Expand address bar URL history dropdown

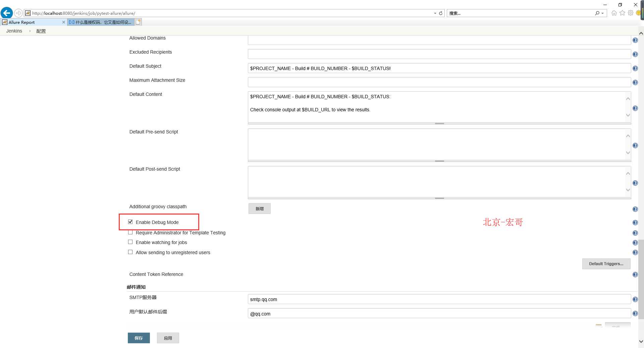[435, 13]
